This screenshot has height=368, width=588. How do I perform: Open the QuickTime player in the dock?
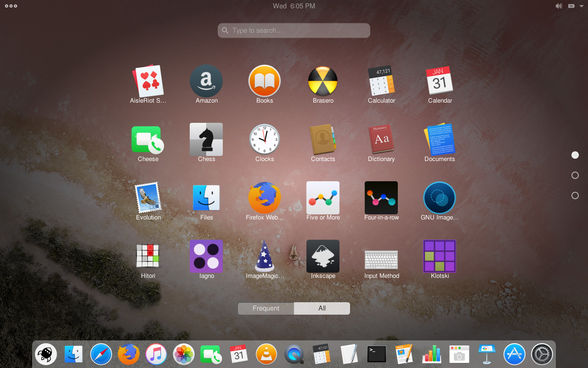(294, 354)
